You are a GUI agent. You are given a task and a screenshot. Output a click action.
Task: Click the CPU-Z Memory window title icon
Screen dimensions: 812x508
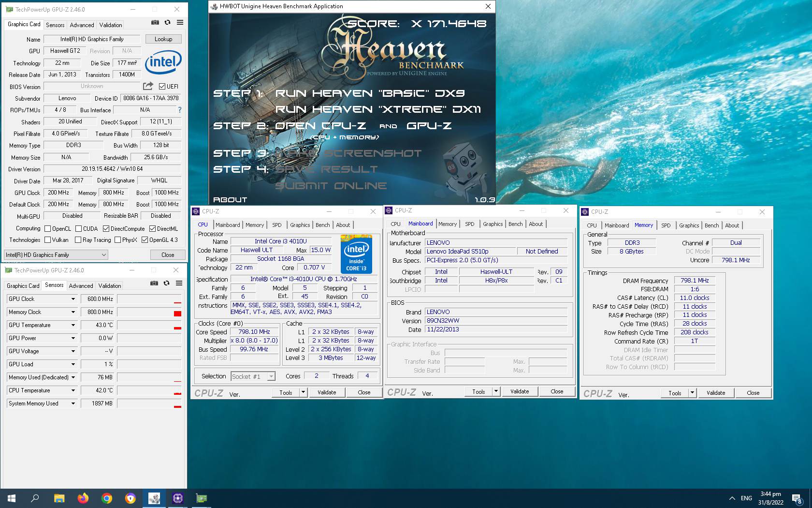[x=585, y=212]
